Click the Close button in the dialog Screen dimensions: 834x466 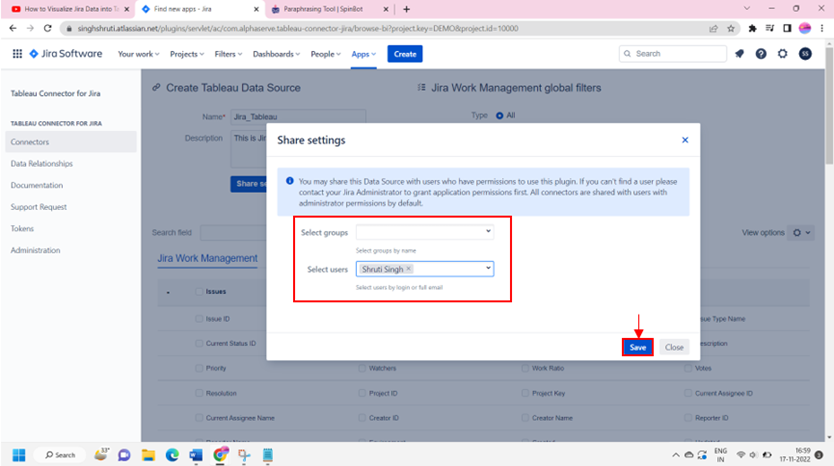tap(674, 347)
